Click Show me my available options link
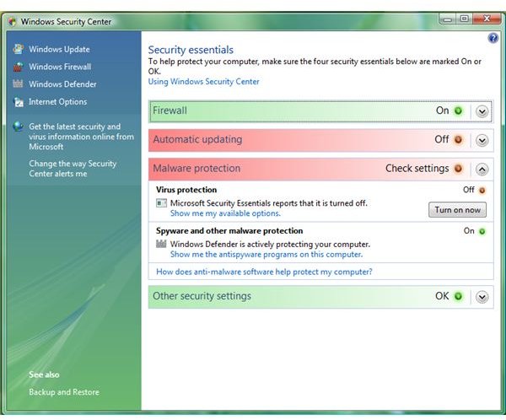Screen dimensions: 506x420 [x=225, y=213]
